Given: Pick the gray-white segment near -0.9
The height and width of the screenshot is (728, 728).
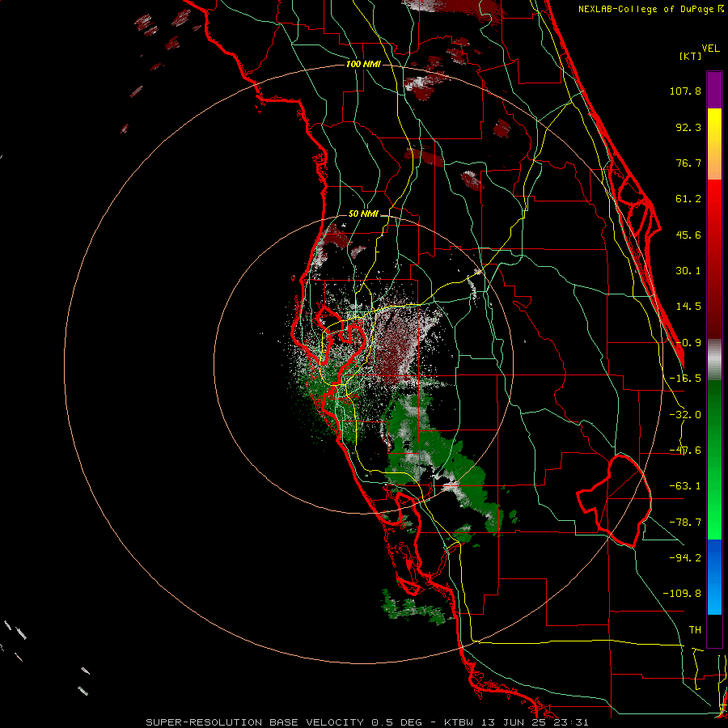Looking at the screenshot, I should (x=714, y=360).
